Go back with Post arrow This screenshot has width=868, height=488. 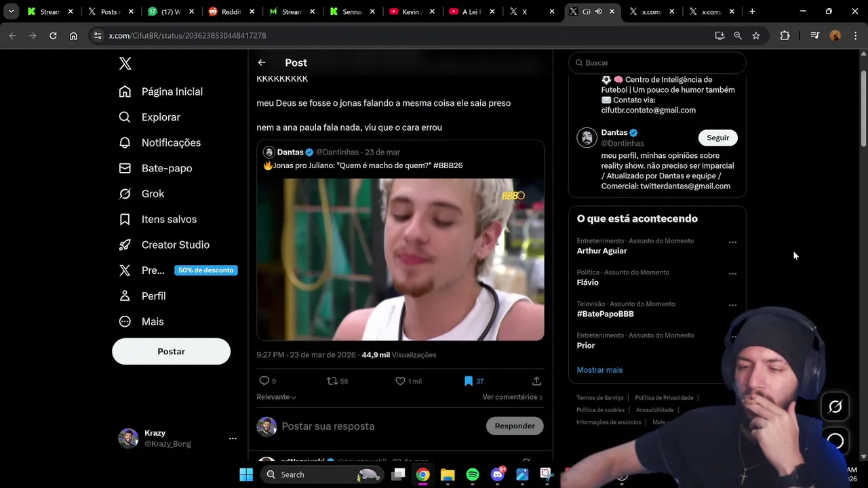(262, 62)
